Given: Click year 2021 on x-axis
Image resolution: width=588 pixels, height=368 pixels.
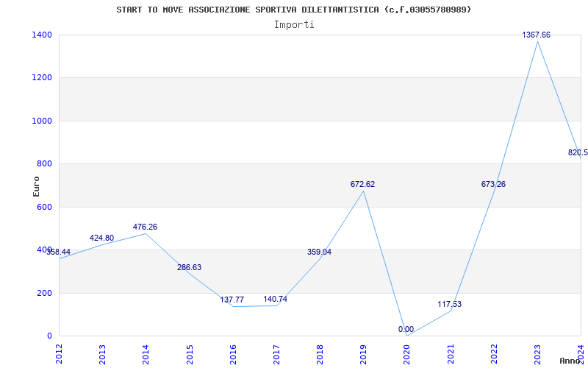Looking at the screenshot, I should [x=451, y=354].
